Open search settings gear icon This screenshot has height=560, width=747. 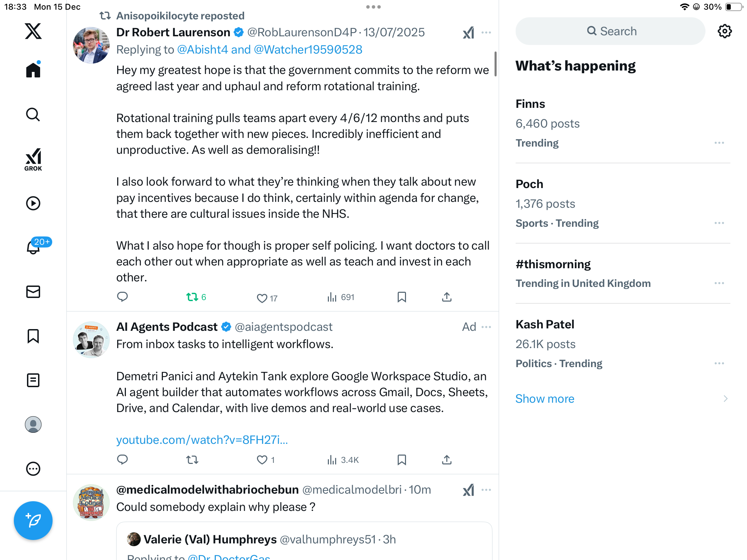coord(725,31)
